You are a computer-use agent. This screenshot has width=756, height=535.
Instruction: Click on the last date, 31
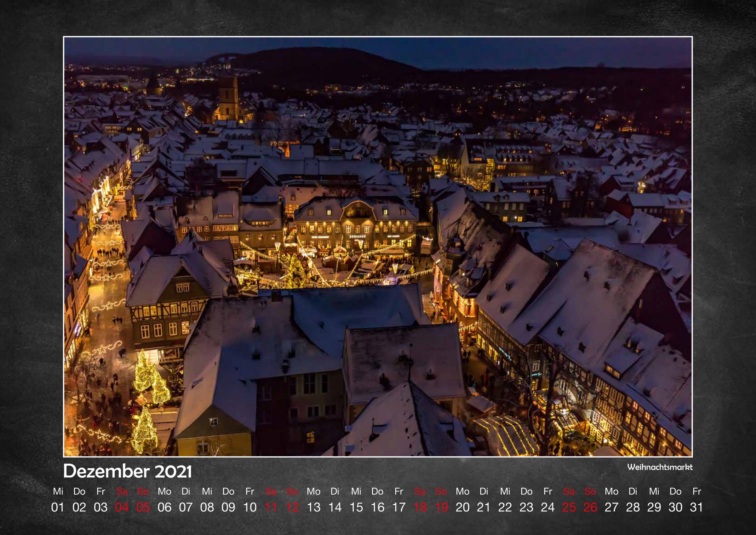point(697,507)
